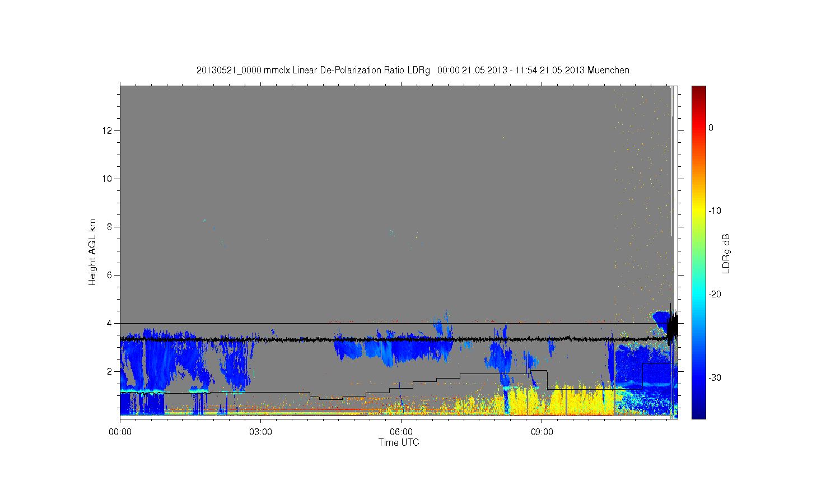
Task: Click the 0 colorbar tick label
Action: coord(711,128)
